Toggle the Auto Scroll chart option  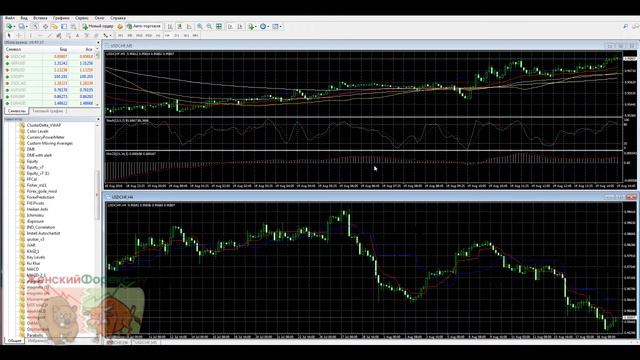tap(231, 27)
